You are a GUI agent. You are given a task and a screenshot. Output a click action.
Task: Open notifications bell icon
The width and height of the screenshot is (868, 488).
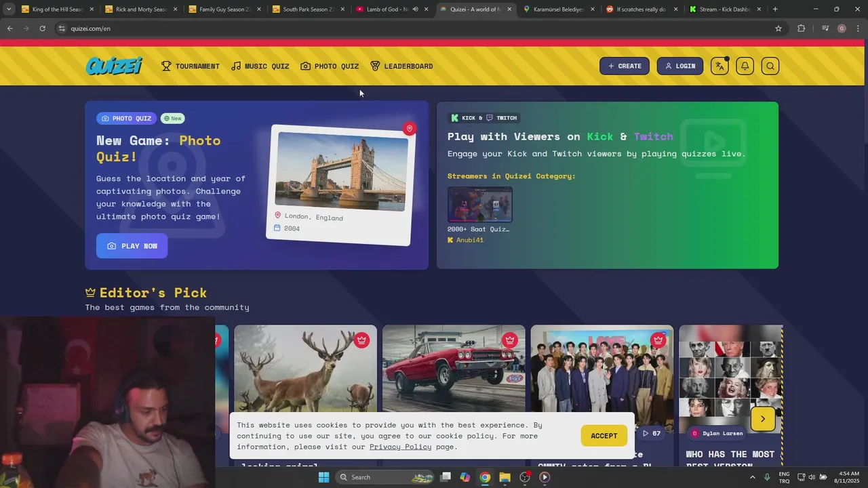point(745,66)
